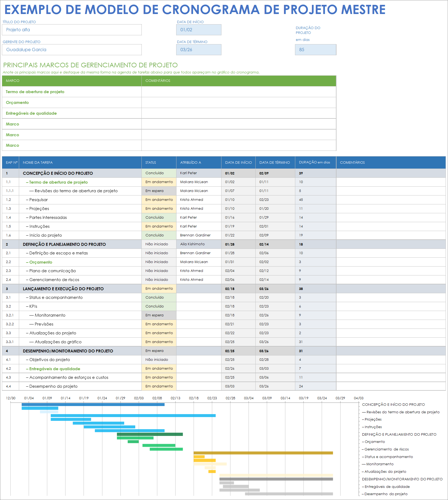The image size is (448, 500).
Task: Select assignee 'Aila Kishimoto' cell
Action: [199, 244]
